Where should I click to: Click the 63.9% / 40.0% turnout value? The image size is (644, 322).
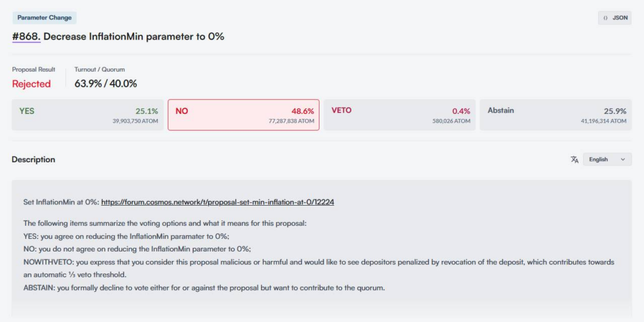(x=106, y=84)
